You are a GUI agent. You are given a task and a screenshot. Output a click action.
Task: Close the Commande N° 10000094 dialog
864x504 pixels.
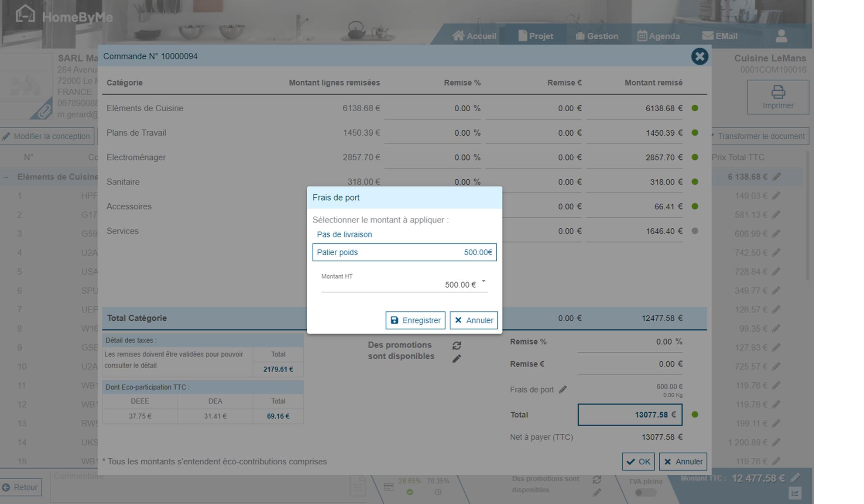pos(699,56)
